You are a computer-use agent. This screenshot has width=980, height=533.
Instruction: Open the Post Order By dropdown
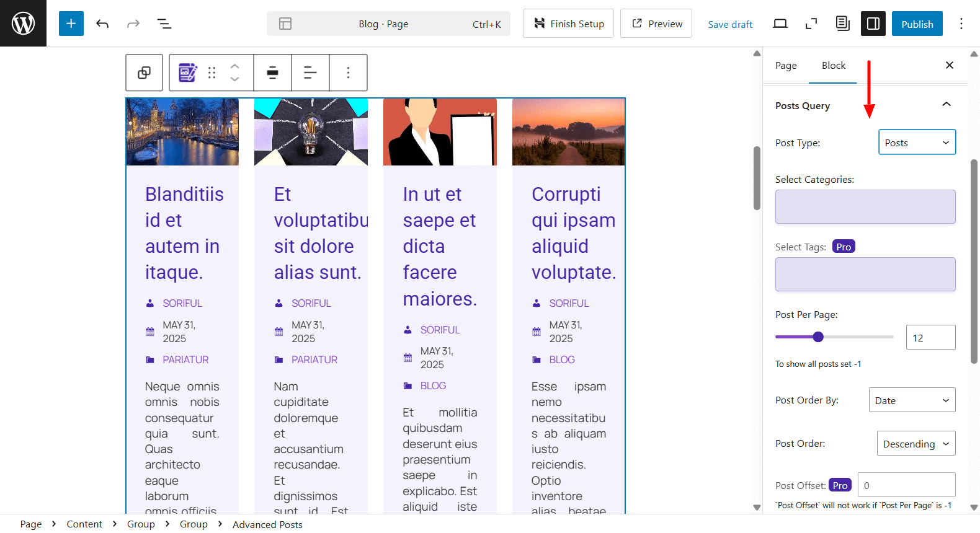coord(912,400)
